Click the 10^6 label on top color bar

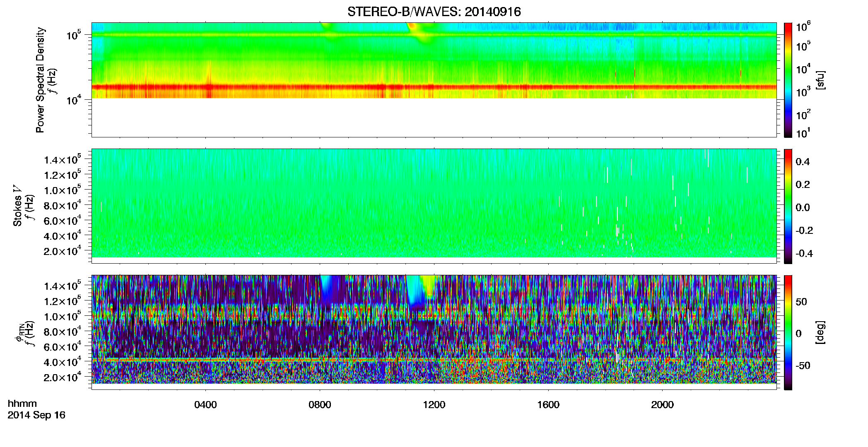pyautogui.click(x=803, y=27)
